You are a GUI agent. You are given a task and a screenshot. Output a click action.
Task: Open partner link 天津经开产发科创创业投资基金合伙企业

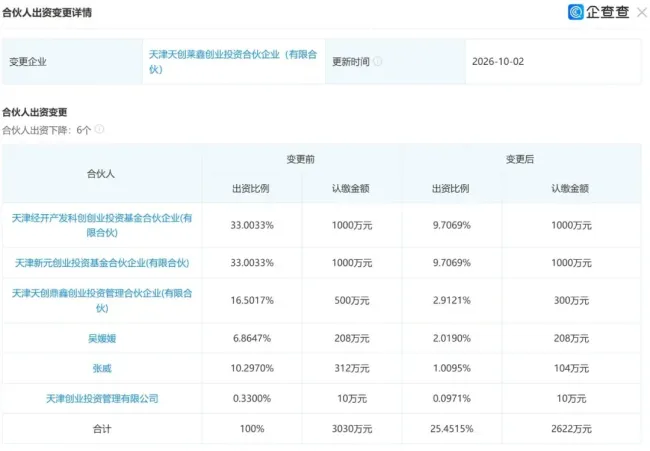pyautogui.click(x=102, y=225)
